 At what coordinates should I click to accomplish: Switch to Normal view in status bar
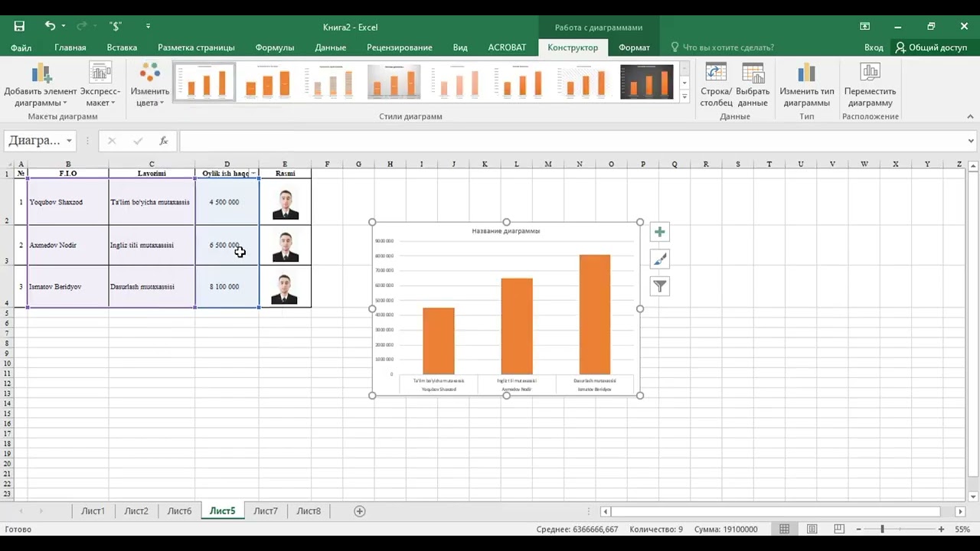tap(785, 529)
